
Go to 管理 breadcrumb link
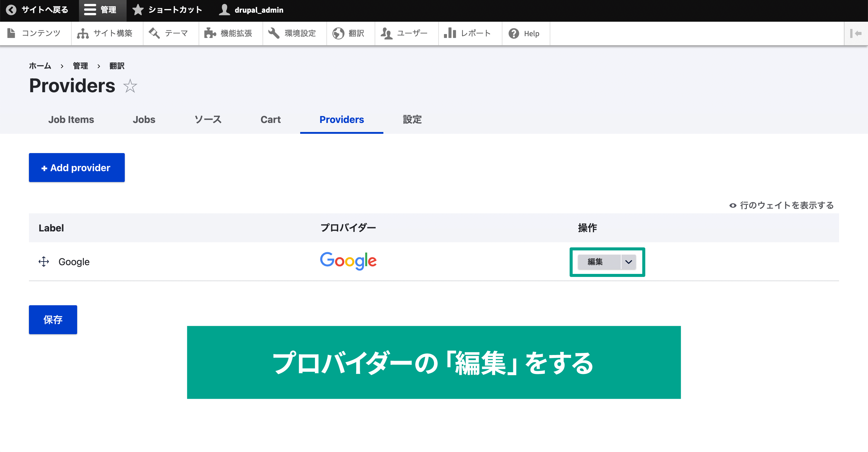pos(80,66)
